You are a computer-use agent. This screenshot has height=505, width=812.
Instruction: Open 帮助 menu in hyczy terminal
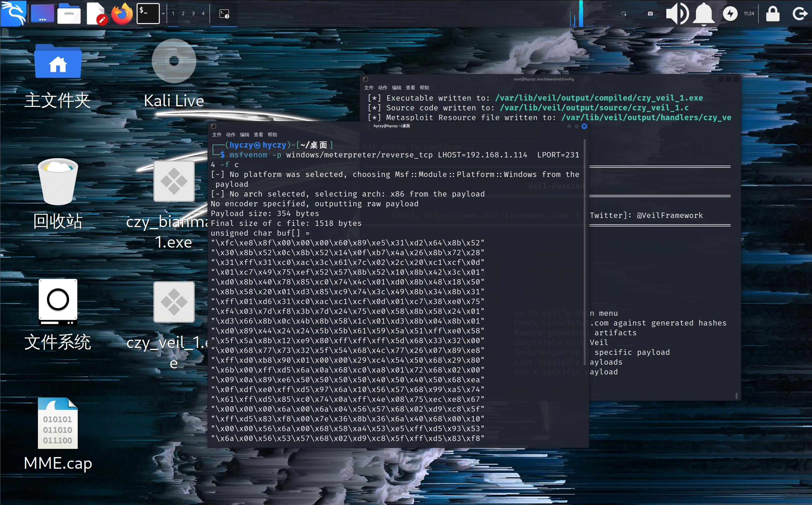tap(272, 135)
